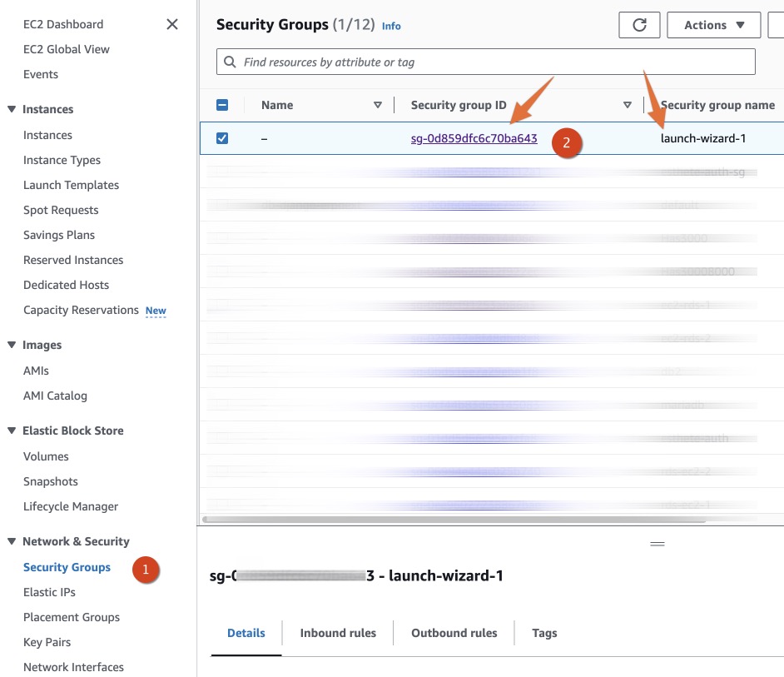Open the Actions dropdown menu

712,25
